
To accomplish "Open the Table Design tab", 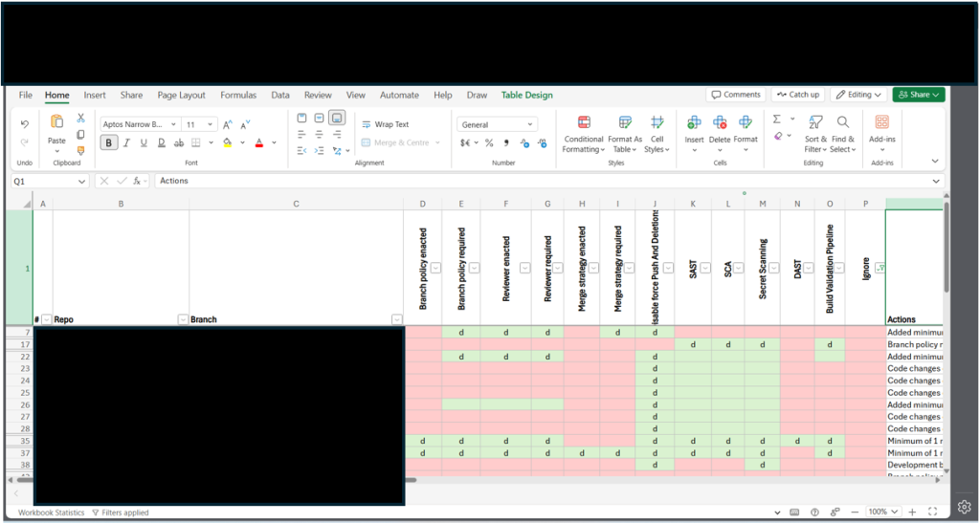I will pos(526,95).
